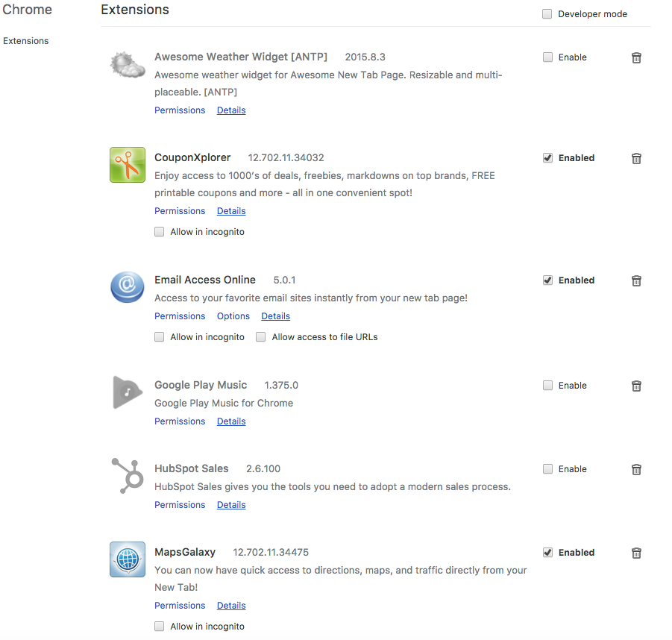Remove Google Play Music using trash icon
The height and width of the screenshot is (640, 672).
tap(636, 386)
